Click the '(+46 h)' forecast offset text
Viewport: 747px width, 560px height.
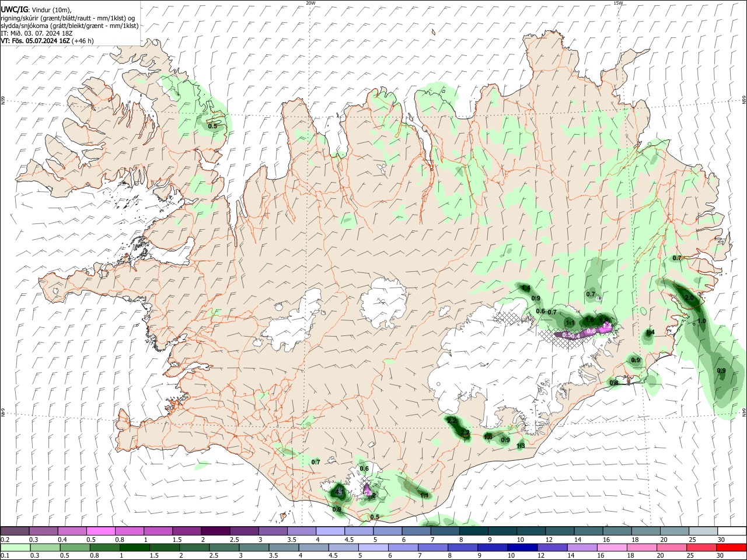pyautogui.click(x=83, y=41)
